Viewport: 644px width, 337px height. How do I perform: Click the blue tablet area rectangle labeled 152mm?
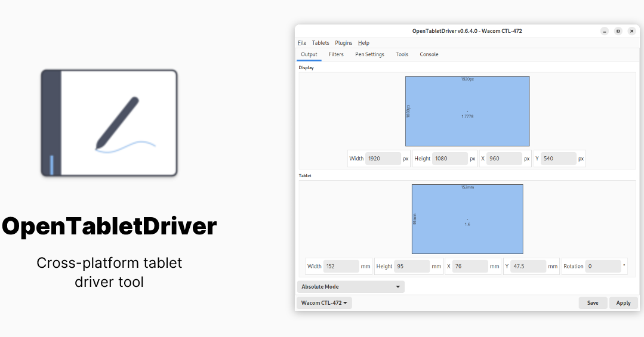point(467,219)
